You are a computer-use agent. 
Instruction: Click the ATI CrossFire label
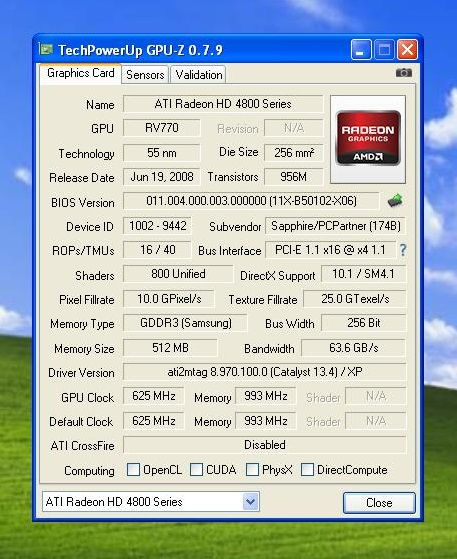click(82, 446)
